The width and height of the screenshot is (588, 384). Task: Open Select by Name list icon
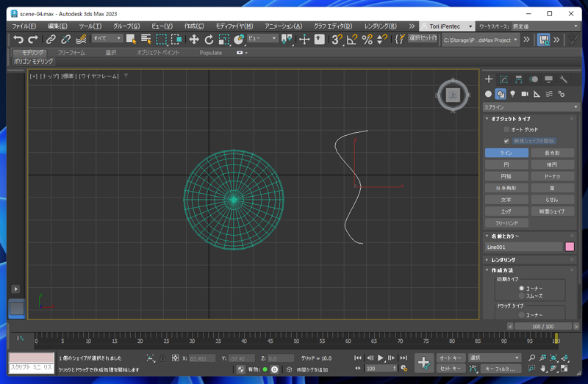146,40
